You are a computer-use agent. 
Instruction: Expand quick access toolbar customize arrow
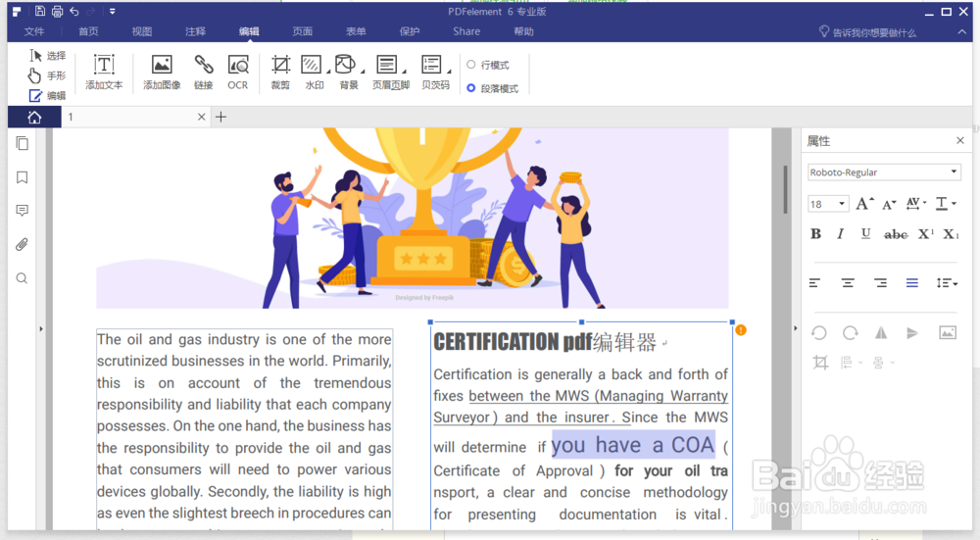coord(113,11)
